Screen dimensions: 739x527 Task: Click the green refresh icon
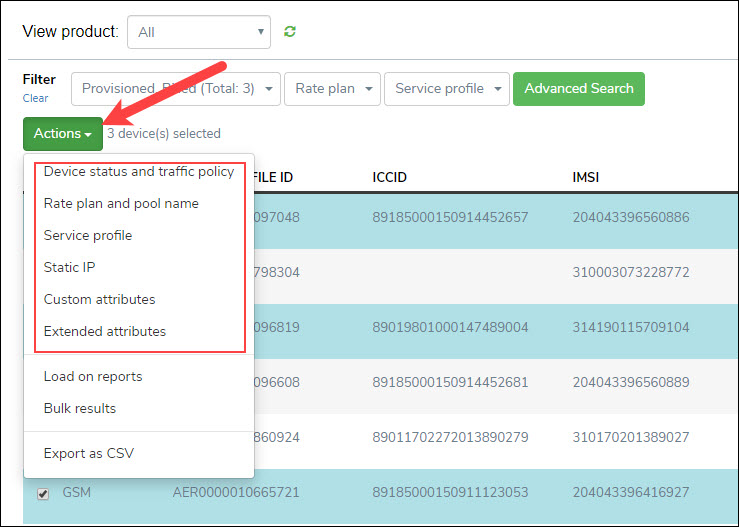tap(290, 32)
